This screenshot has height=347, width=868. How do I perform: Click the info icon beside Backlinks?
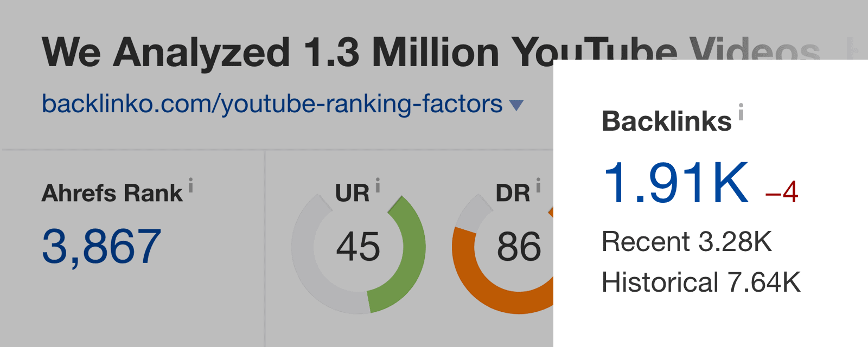(x=741, y=112)
